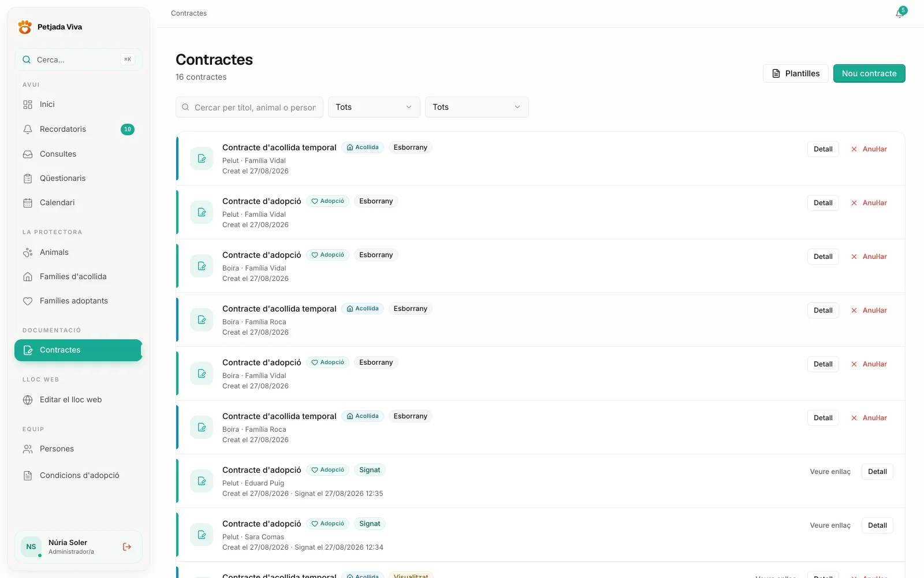Open the Inici dashboard item
Screen dimensions: 924x578
point(79,105)
